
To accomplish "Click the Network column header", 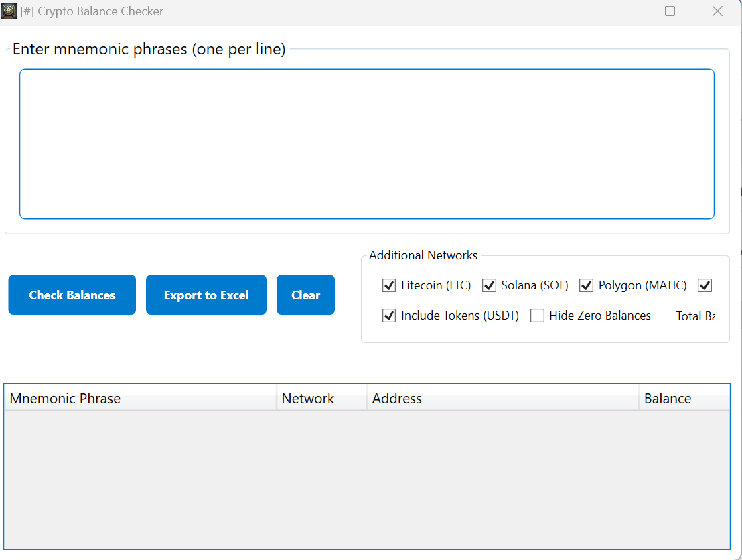I will 321,399.
